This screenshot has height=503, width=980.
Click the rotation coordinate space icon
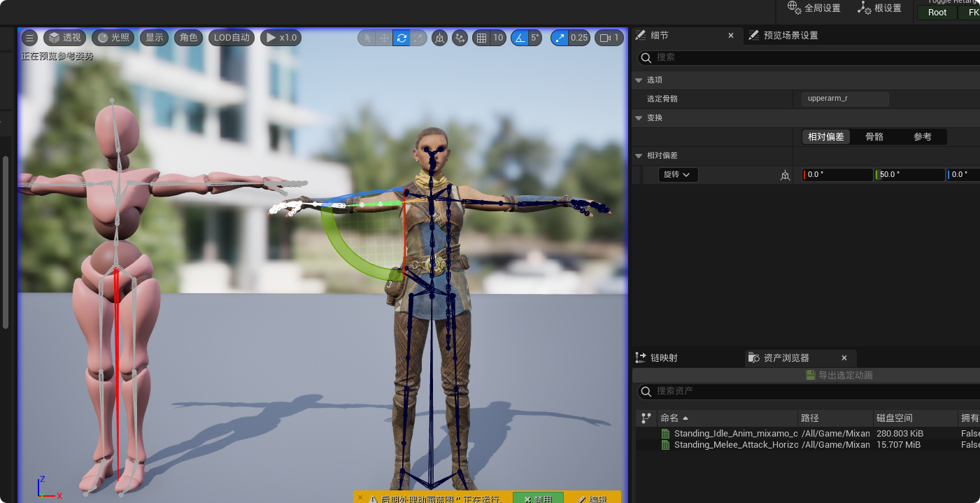[785, 176]
